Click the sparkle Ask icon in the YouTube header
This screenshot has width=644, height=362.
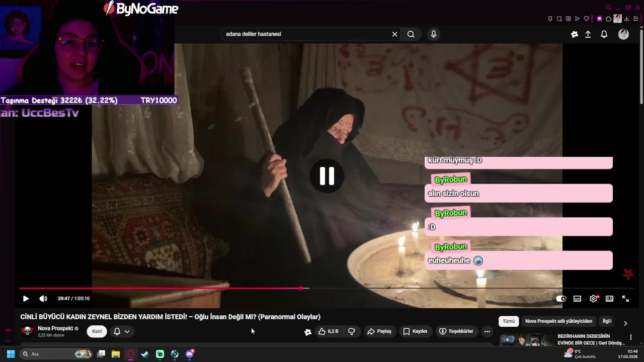pos(575,34)
